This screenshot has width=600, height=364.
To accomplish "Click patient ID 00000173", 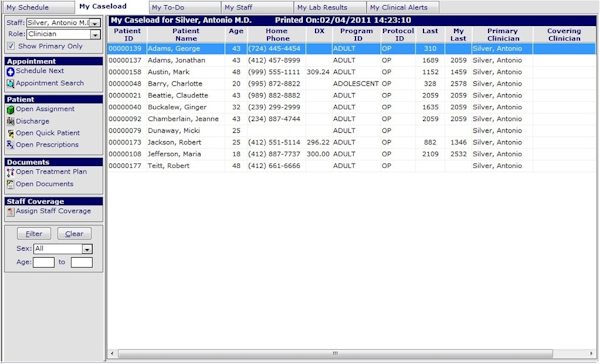I will (125, 142).
